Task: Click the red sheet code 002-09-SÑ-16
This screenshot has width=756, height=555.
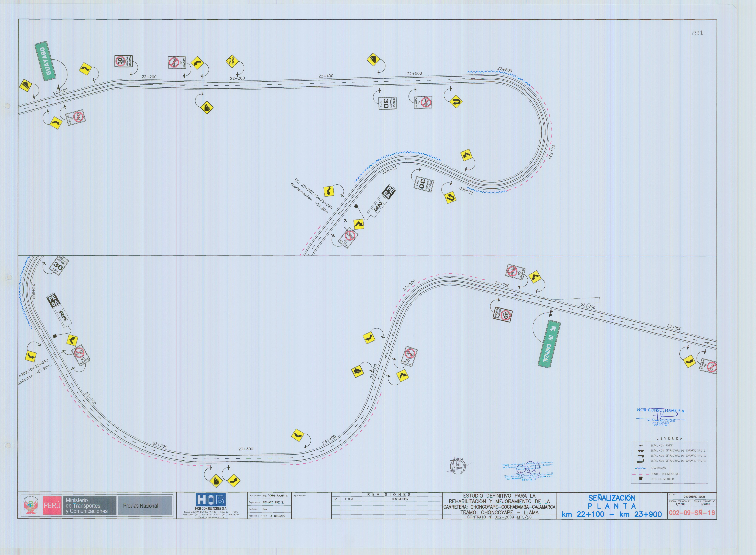Action: pyautogui.click(x=692, y=513)
